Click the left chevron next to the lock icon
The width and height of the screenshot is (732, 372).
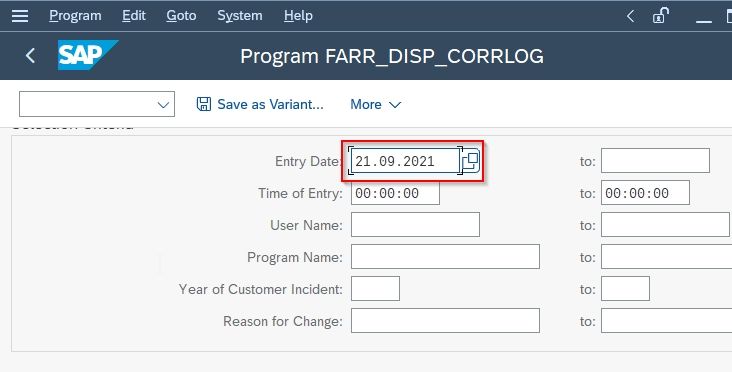[x=630, y=16]
